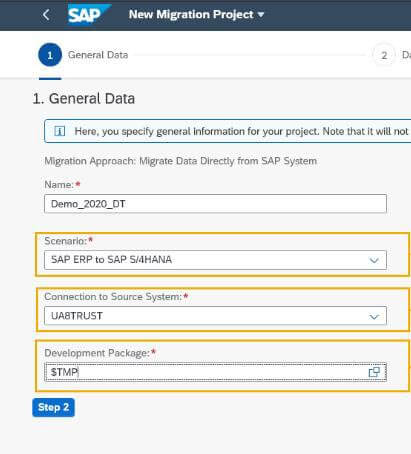
Task: Open value help for Development Package
Action: (x=374, y=372)
